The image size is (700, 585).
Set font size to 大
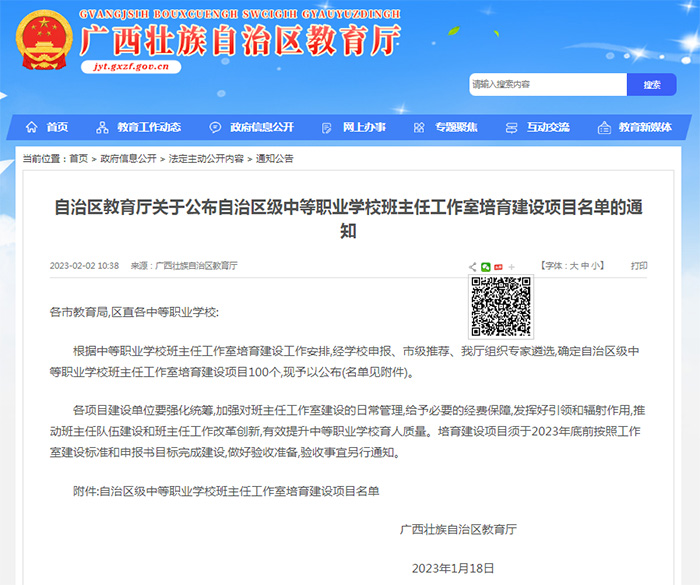coord(574,266)
